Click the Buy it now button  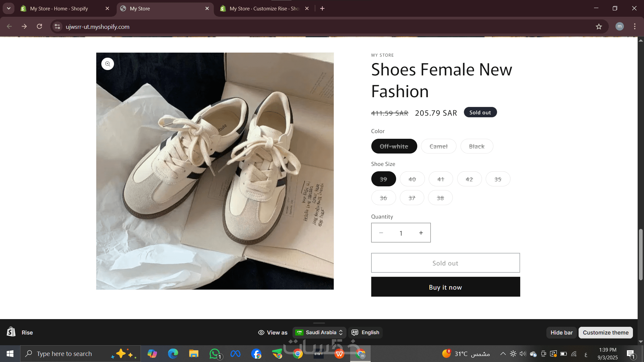445,287
